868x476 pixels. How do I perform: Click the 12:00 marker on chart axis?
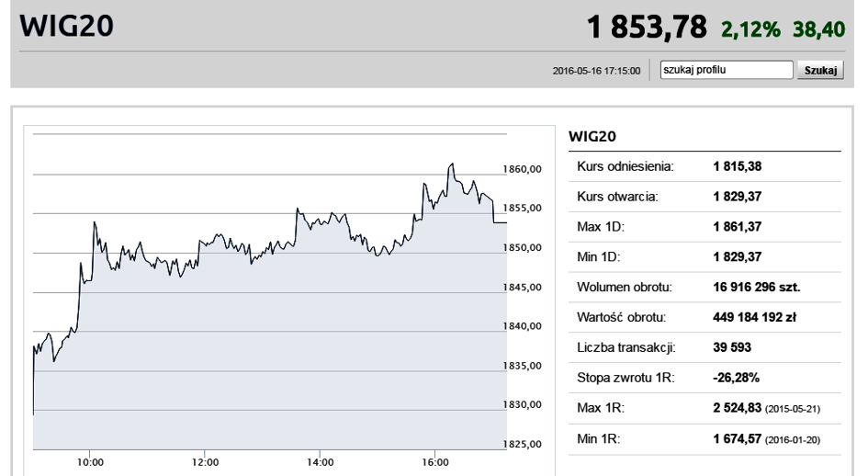[206, 462]
